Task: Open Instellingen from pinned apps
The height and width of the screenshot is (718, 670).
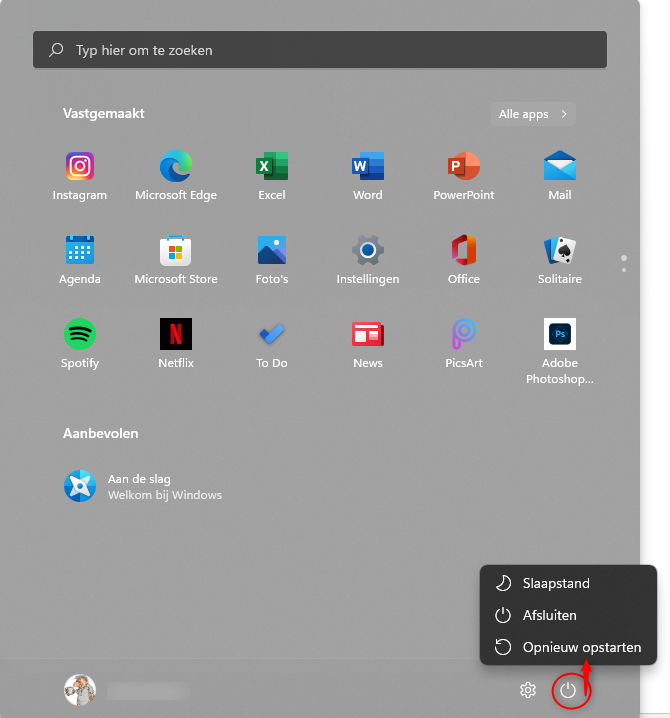Action: click(368, 260)
